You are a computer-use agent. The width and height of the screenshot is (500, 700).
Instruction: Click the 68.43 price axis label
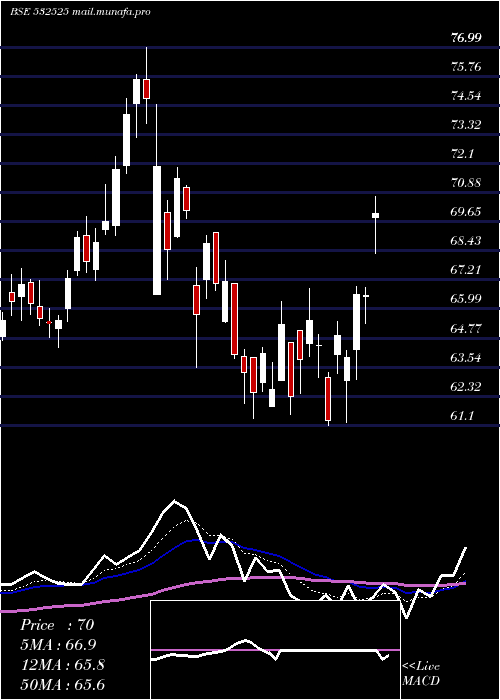[x=466, y=241]
